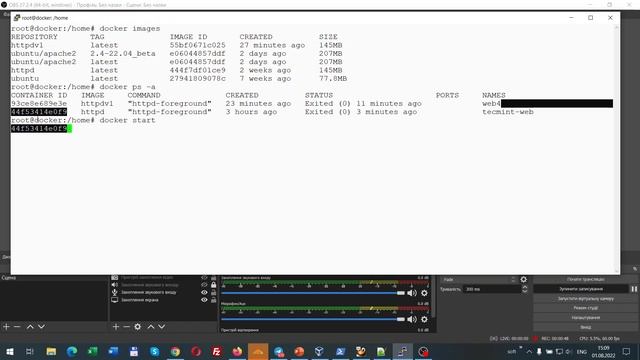Viewport: 640px width, 360px height.
Task: Click 'tecmint-web' container name in terminal
Action: 508,111
